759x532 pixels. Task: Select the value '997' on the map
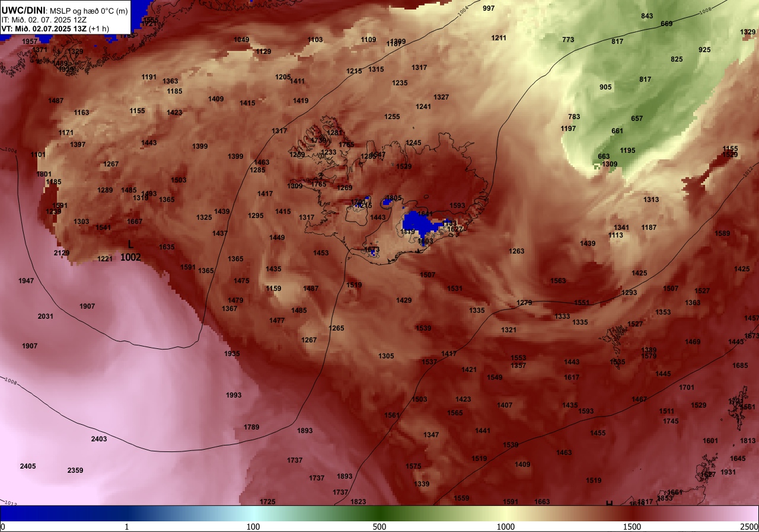point(489,8)
